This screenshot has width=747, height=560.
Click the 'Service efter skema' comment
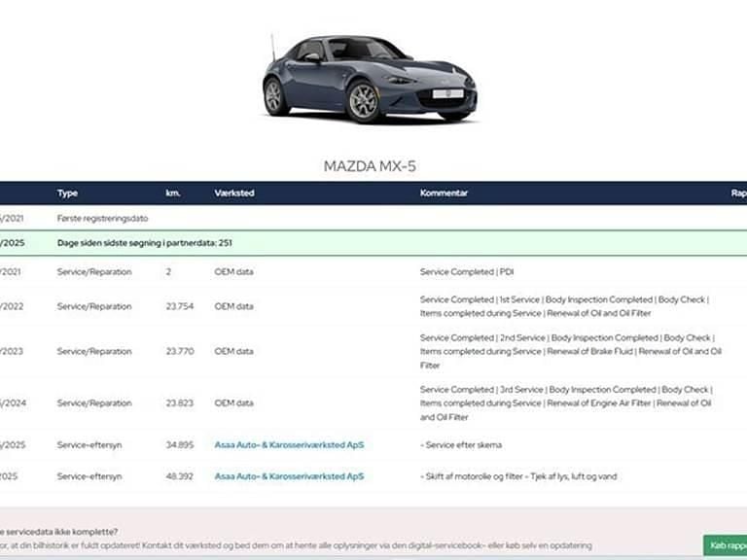point(461,445)
